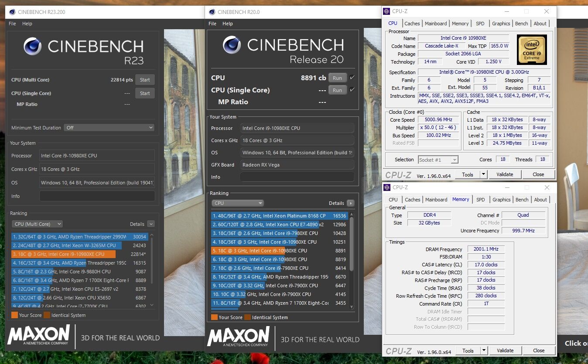The height and width of the screenshot is (364, 588).
Task: Click Tools button in lower CPU-Z window
Action: click(468, 350)
